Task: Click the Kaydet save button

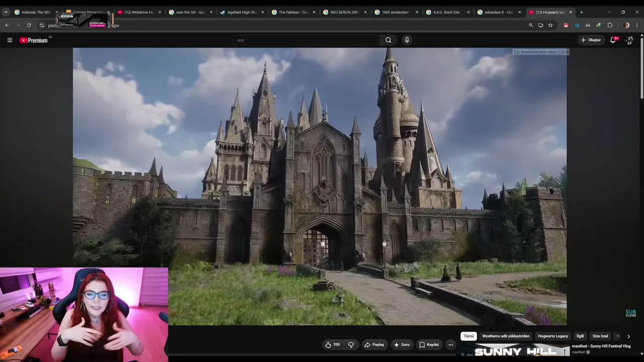Action: pos(429,344)
